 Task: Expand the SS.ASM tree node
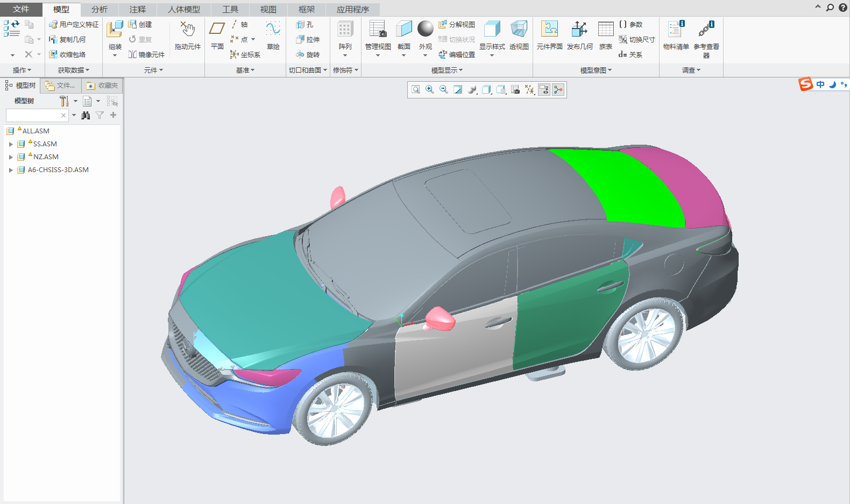pos(11,144)
